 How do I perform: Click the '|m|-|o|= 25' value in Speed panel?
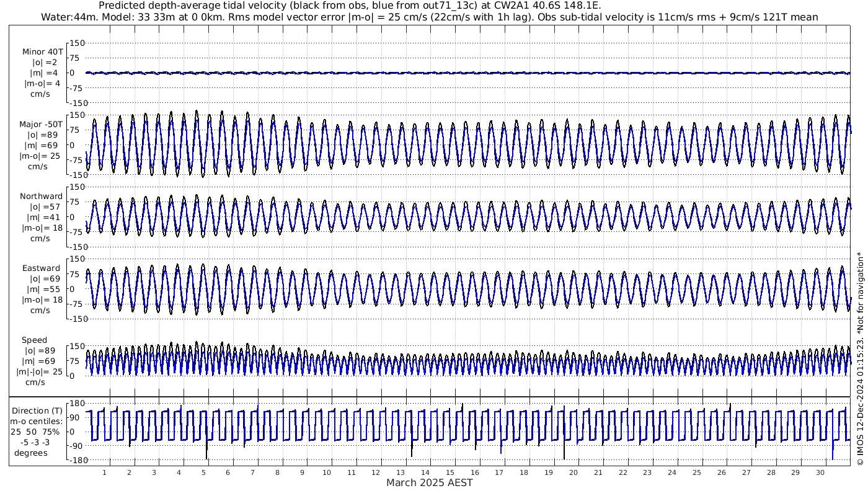(40, 372)
